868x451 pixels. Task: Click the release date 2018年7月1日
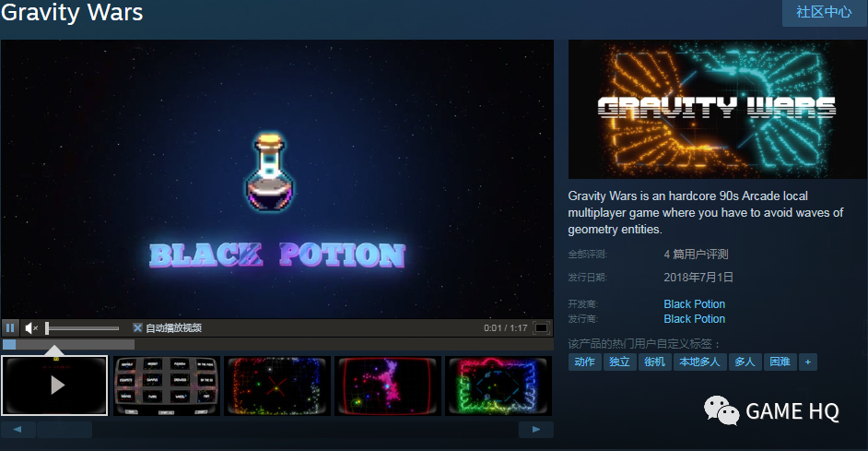(698, 277)
